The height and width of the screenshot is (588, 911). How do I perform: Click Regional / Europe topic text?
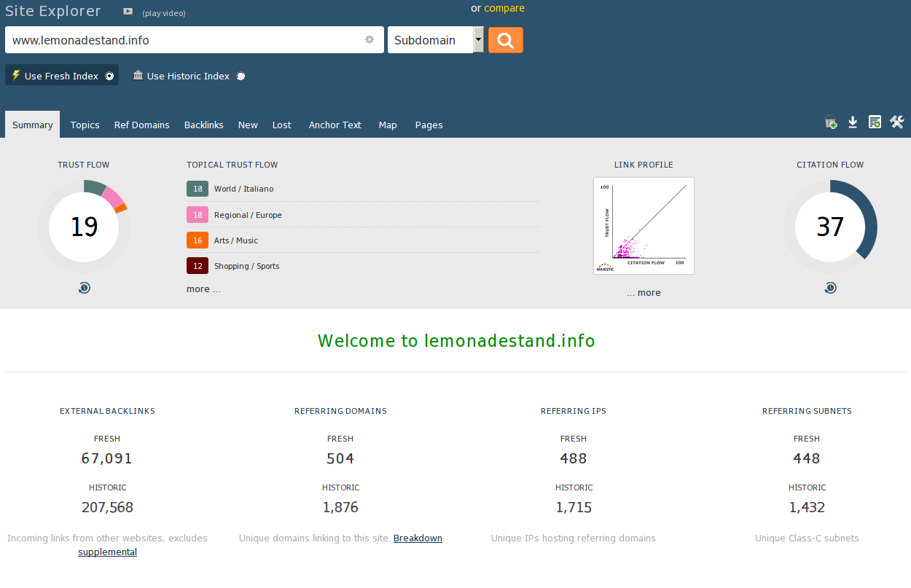pos(248,215)
